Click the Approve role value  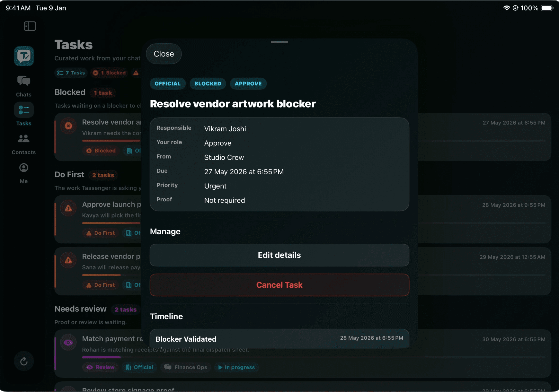[x=218, y=143]
